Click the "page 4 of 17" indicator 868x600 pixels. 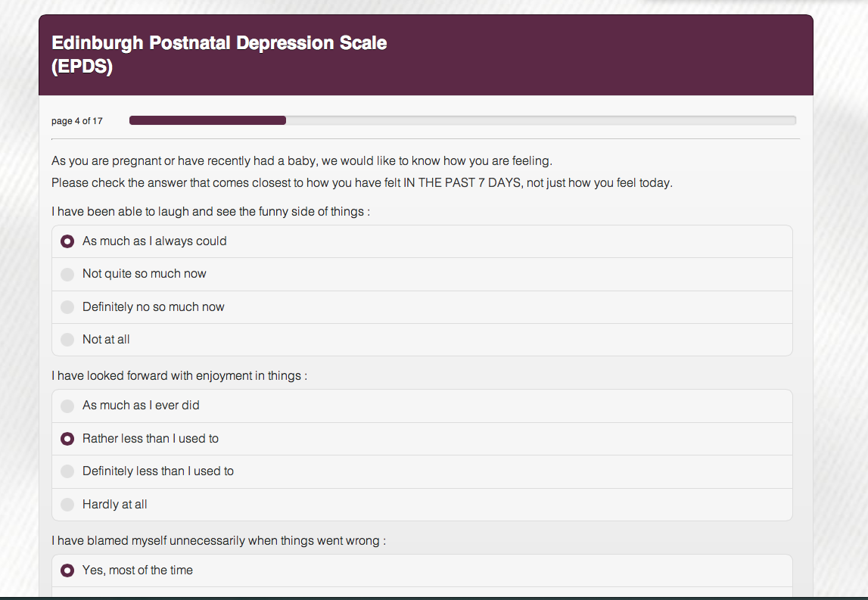[x=77, y=120]
